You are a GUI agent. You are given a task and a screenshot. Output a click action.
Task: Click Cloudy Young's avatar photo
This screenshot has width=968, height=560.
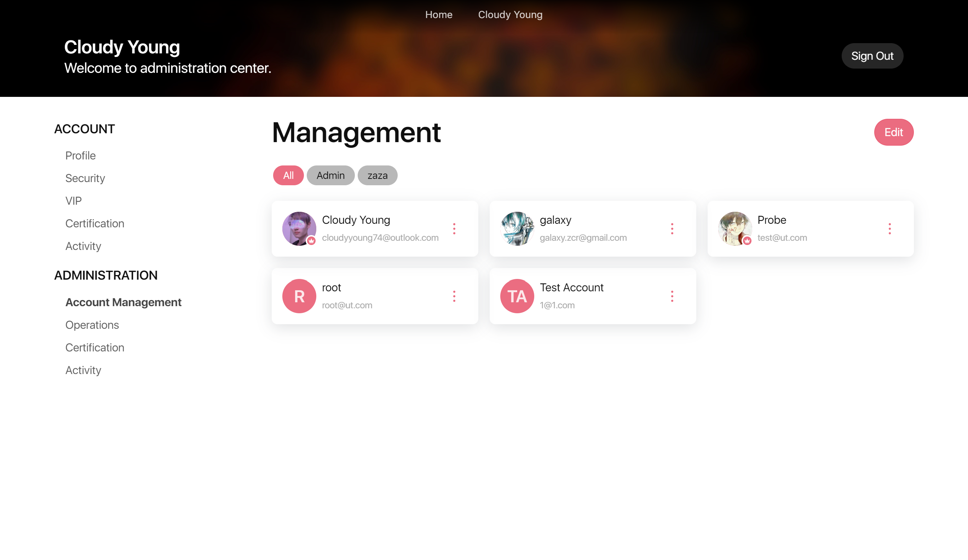click(299, 229)
